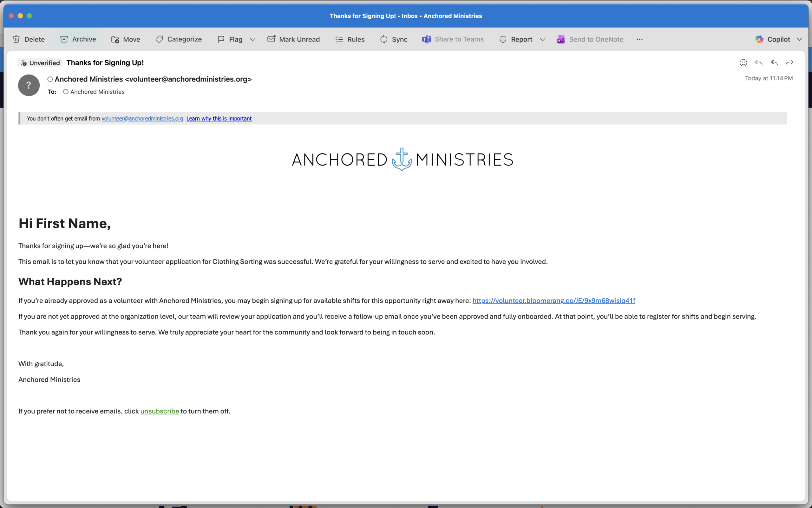Viewport: 812px width, 508px height.
Task: Click the Sync icon
Action: click(384, 39)
